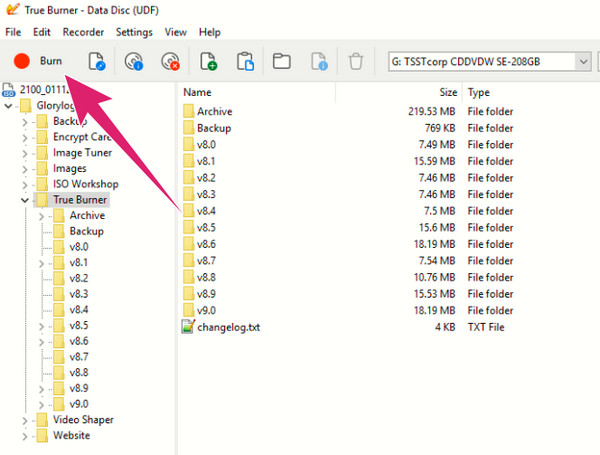
Task: Select the v8.0 folder in file list
Action: coord(206,145)
